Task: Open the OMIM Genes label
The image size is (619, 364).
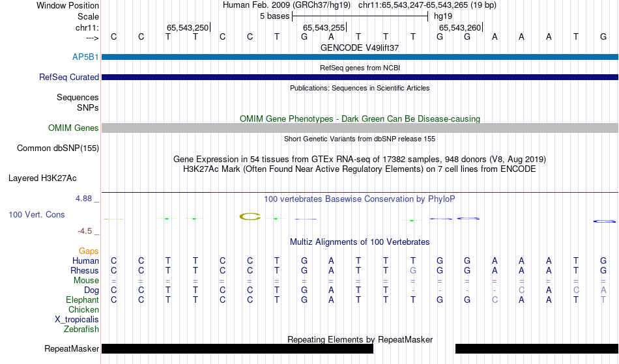Action: tap(73, 128)
